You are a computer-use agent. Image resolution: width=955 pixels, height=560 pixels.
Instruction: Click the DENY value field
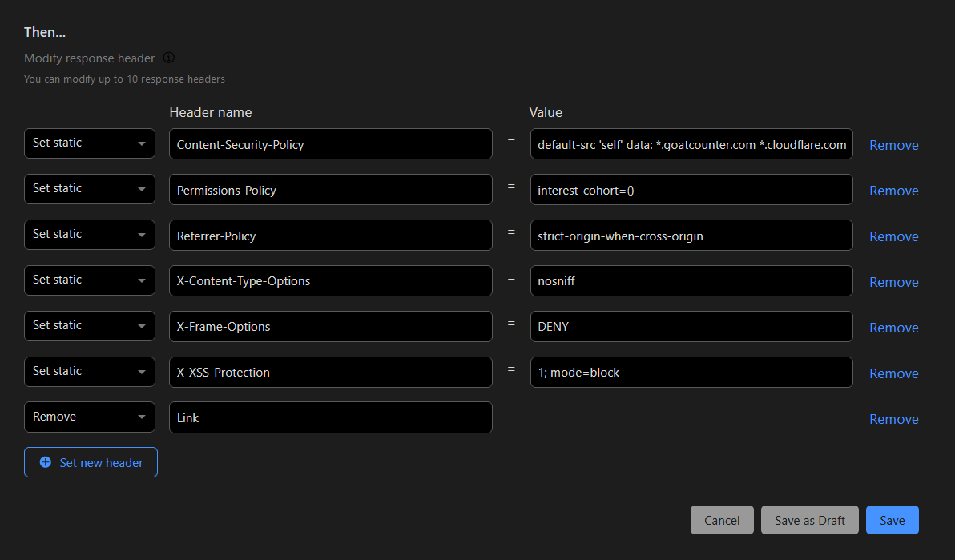[691, 327]
